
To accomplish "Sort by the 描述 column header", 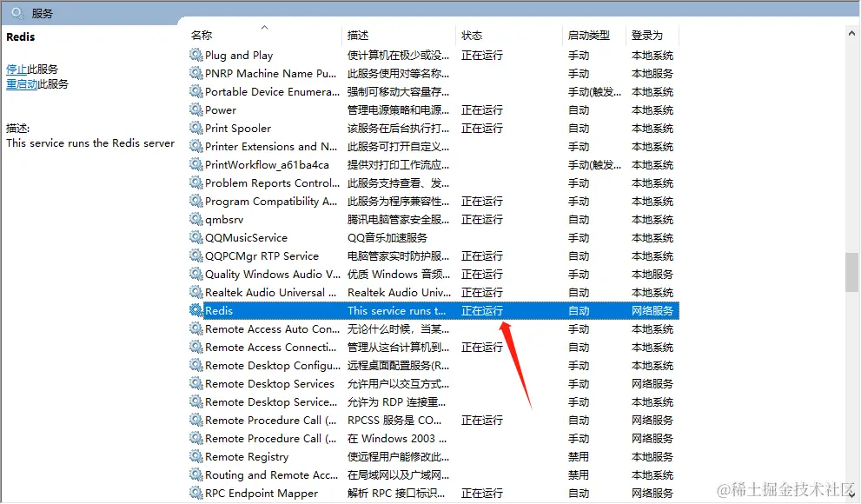I will tap(358, 35).
